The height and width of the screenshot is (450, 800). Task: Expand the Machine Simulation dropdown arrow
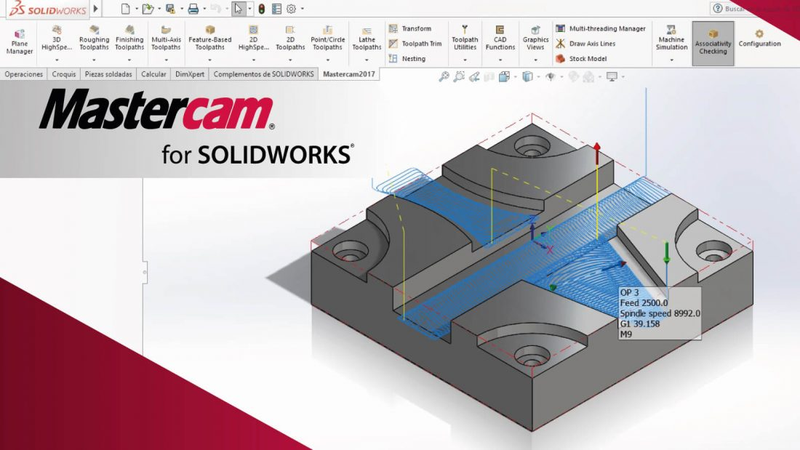(671, 60)
